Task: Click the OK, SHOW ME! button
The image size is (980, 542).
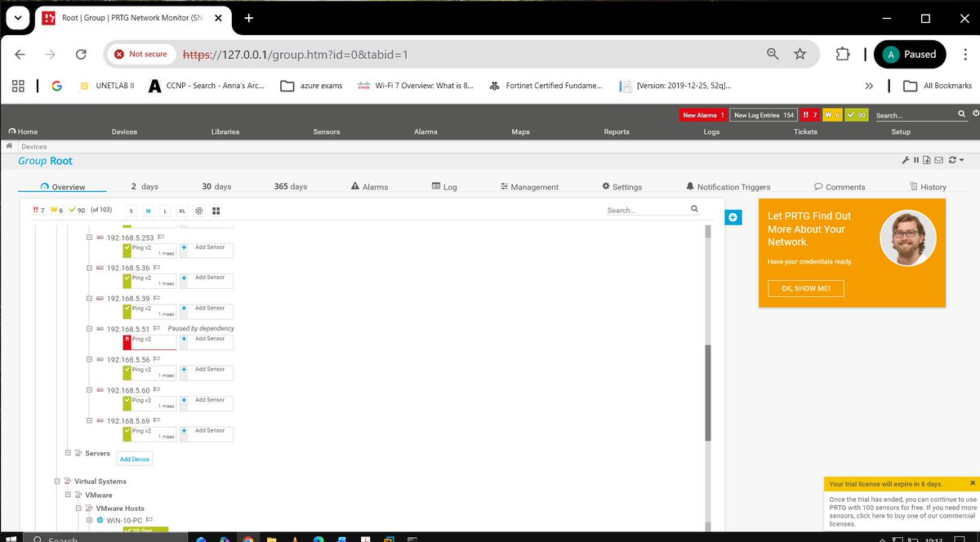Action: click(x=806, y=289)
